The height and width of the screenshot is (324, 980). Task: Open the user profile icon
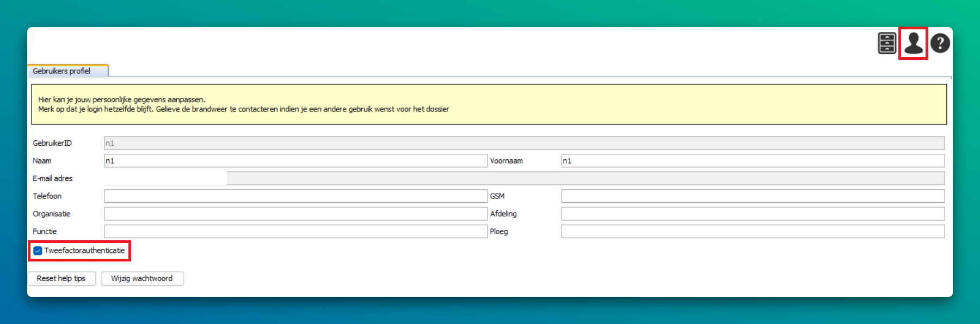(913, 43)
